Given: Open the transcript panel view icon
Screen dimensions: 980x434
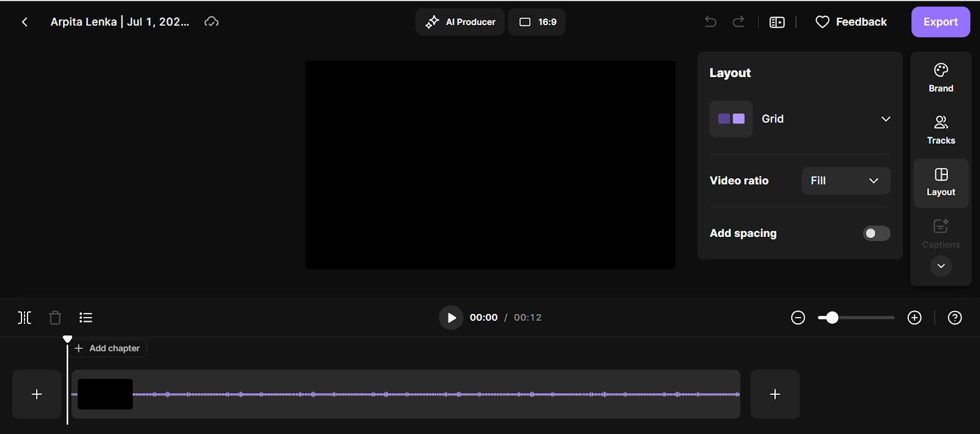Looking at the screenshot, I should coord(777,22).
